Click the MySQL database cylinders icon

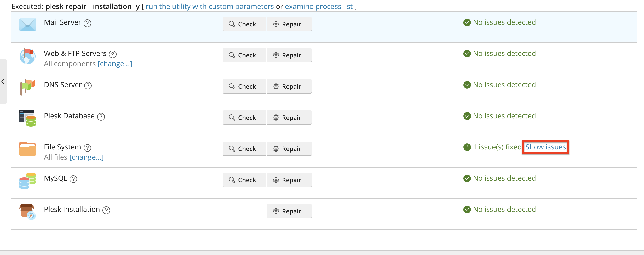(x=28, y=181)
